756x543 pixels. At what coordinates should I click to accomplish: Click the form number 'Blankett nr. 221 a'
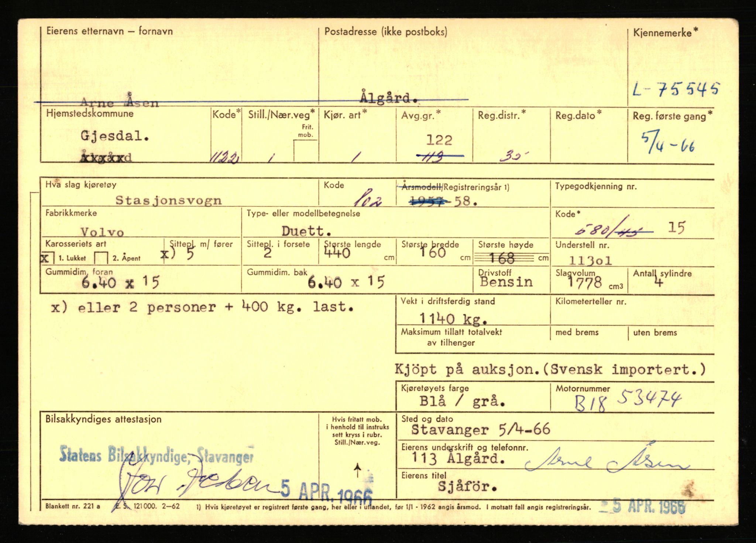(73, 506)
